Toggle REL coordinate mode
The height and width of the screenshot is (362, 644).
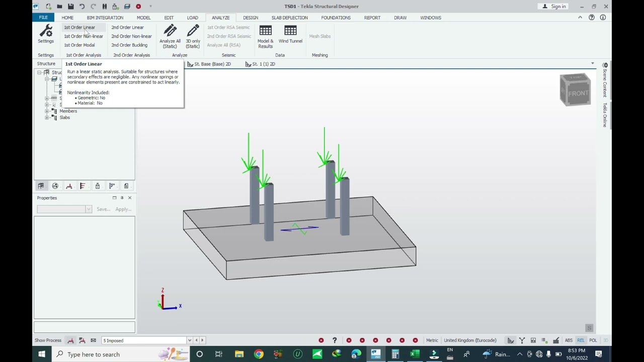pos(581,340)
